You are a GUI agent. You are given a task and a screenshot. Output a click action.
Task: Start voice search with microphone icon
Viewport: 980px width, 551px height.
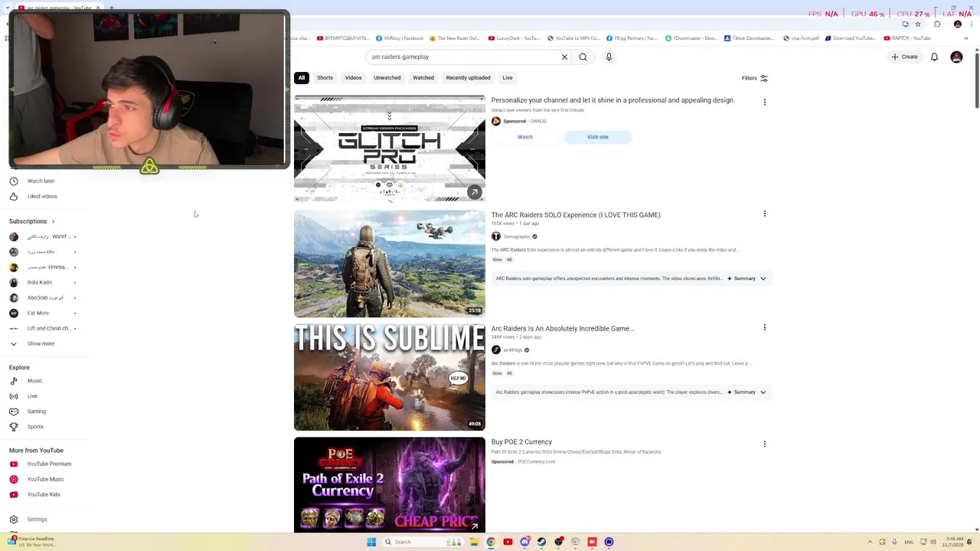(x=609, y=57)
